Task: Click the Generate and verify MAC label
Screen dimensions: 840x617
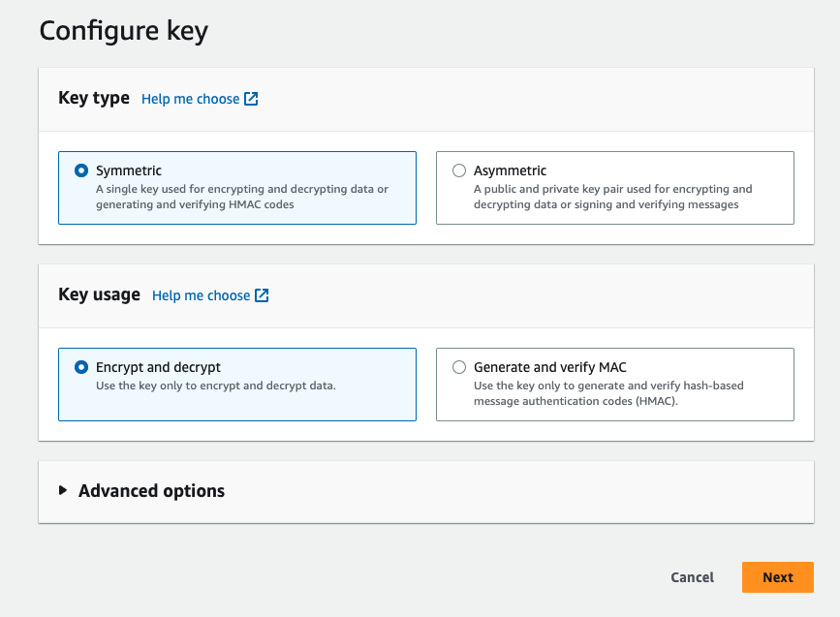Action: [550, 367]
